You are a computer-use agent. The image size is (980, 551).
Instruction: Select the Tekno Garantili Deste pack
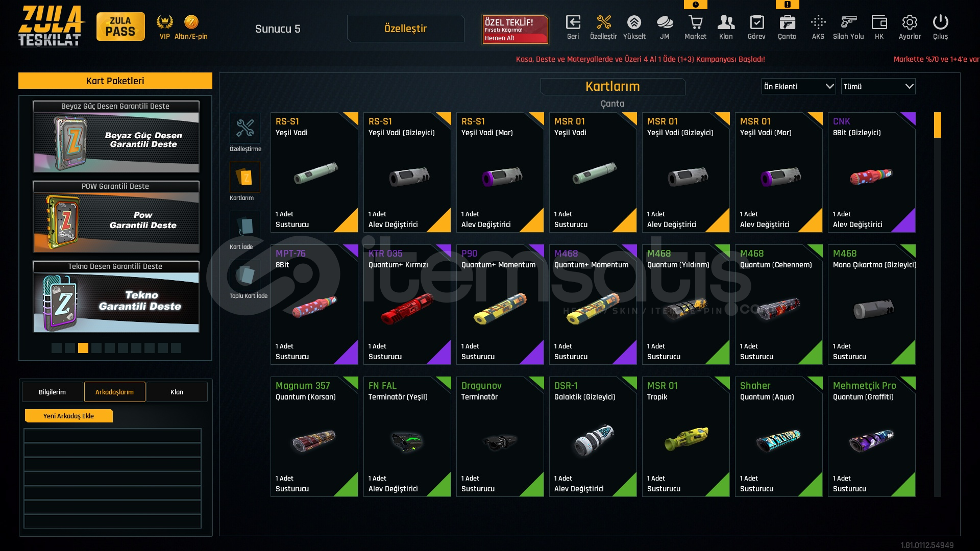pos(116,297)
